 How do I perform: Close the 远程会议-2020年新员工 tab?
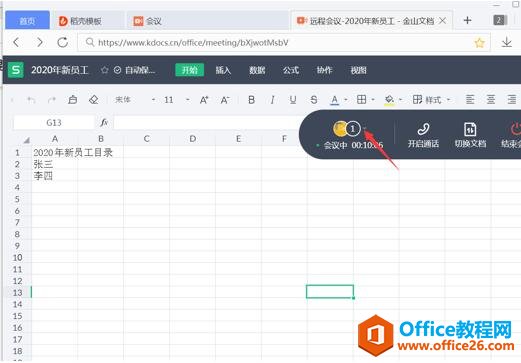pos(442,21)
